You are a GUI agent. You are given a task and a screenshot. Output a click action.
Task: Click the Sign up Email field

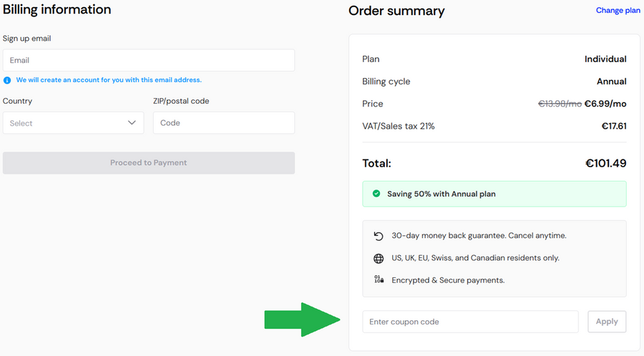149,61
